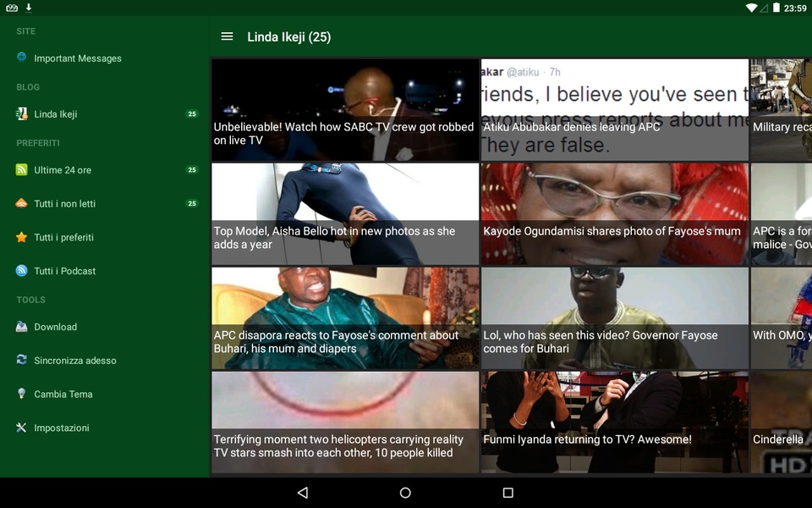Screen dimensions: 812x508
Task: Select Important Messages menu entry
Action: click(x=105, y=58)
